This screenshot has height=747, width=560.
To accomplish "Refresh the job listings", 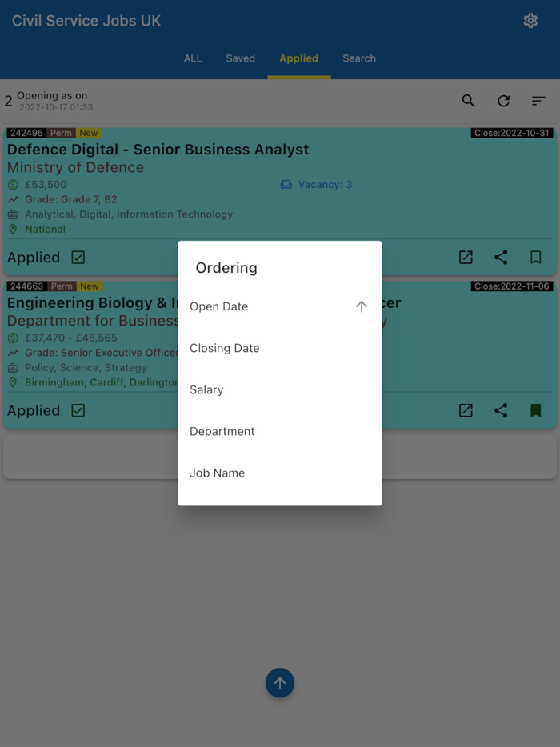I will (x=504, y=101).
